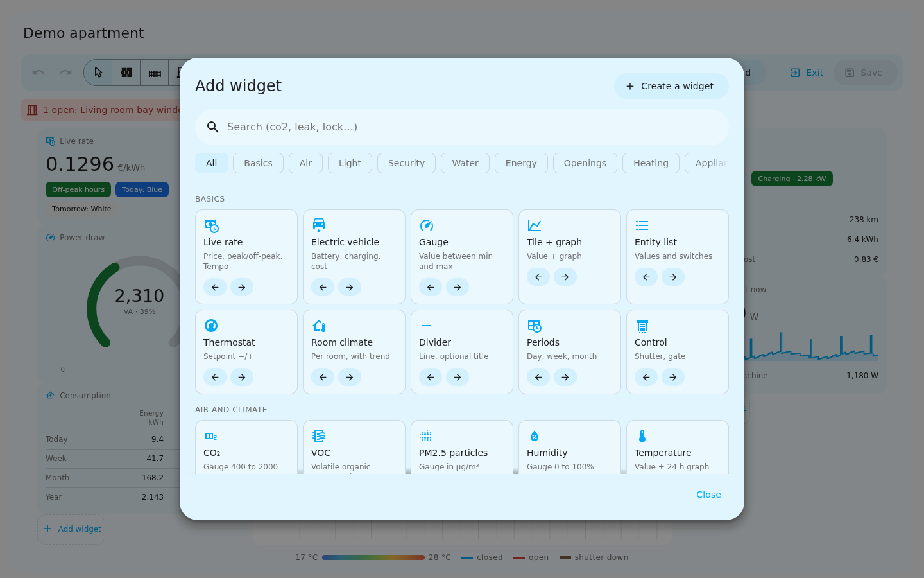The height and width of the screenshot is (578, 924).
Task: Click the undo arrow icon
Action: pyautogui.click(x=38, y=73)
